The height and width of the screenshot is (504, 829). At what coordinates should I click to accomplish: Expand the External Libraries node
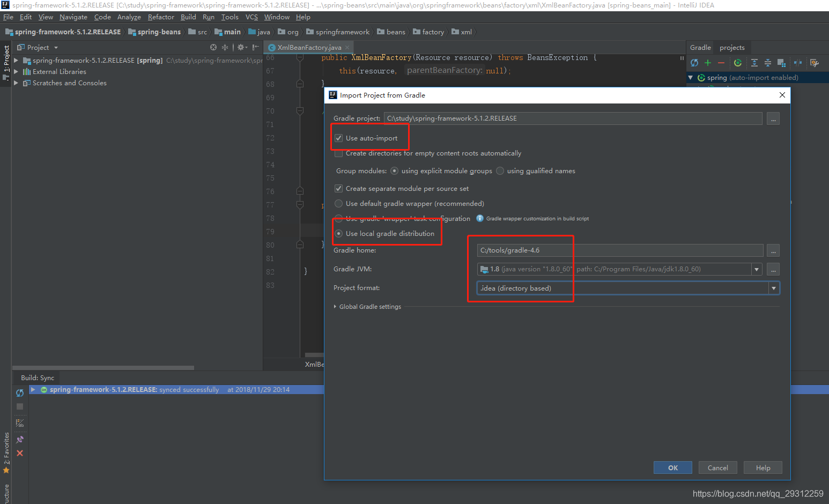tap(16, 72)
